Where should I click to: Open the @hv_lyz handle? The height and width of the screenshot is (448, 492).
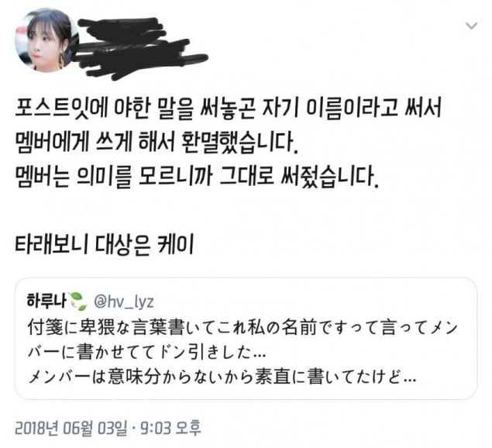point(124,302)
